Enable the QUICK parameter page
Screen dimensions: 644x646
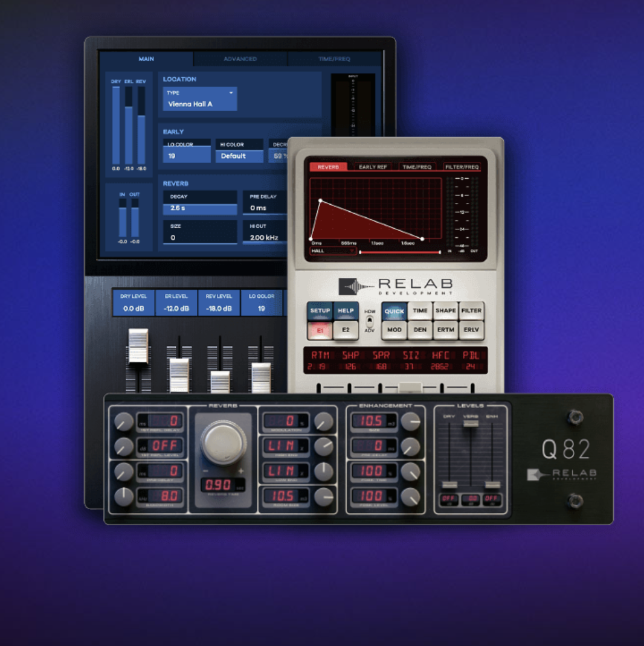394,311
